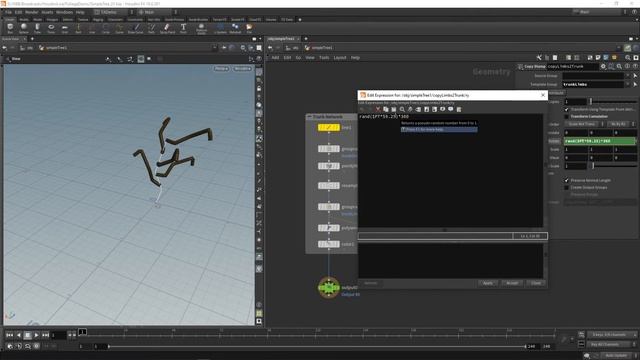640x360 pixels.
Task: Create a Tube from the shelf
Action: 37,28
